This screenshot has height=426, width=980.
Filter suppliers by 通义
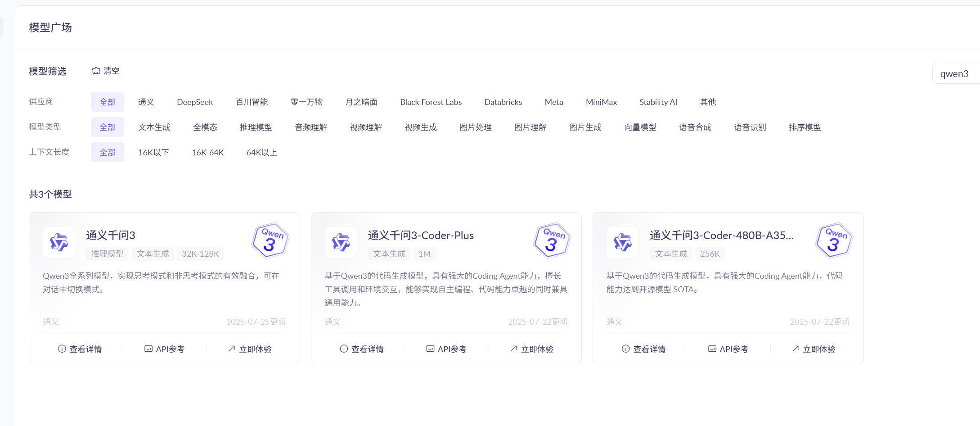(x=146, y=102)
